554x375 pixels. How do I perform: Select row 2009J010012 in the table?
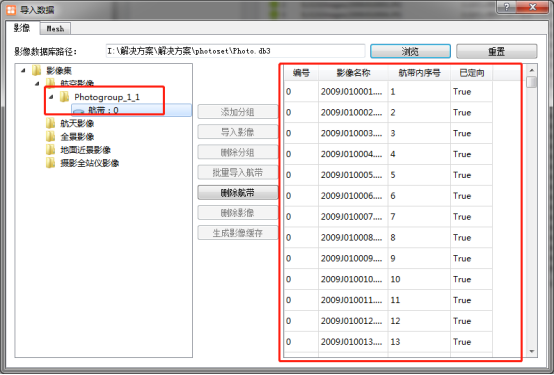tap(388, 321)
